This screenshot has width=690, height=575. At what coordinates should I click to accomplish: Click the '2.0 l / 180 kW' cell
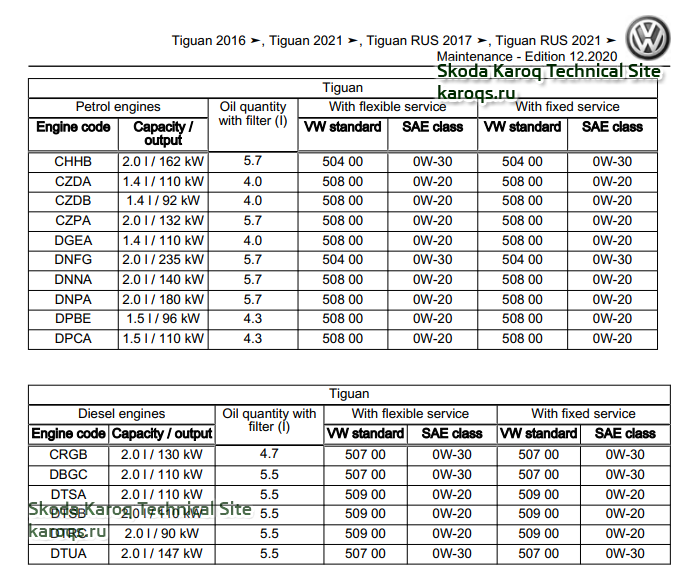[163, 299]
